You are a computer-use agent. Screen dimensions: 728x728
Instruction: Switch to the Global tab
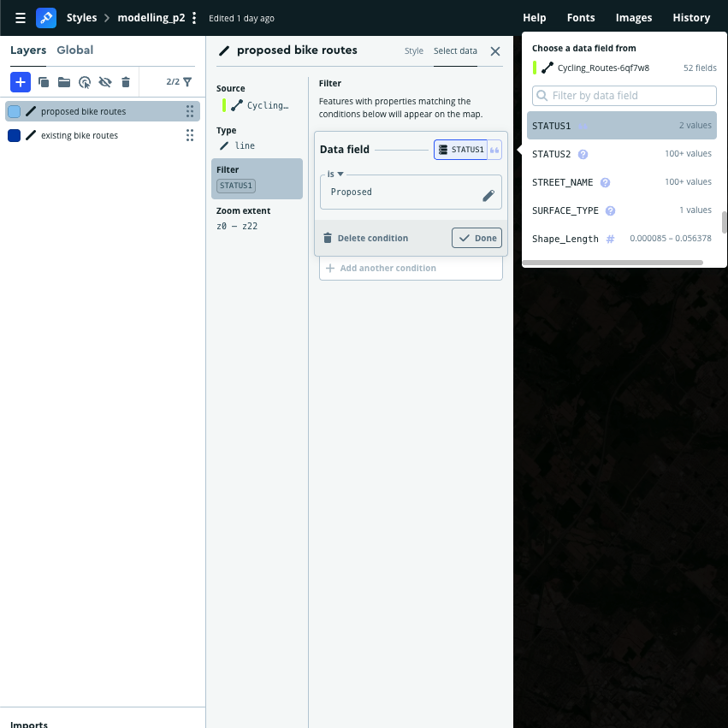(x=74, y=50)
